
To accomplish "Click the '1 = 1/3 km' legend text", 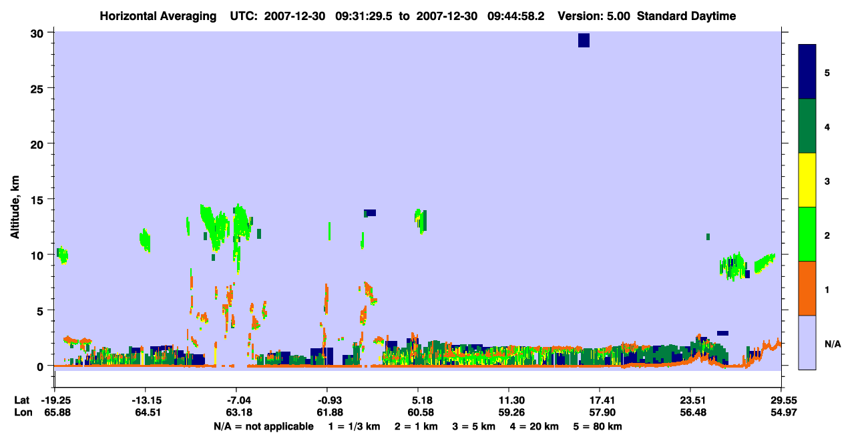I will [355, 426].
